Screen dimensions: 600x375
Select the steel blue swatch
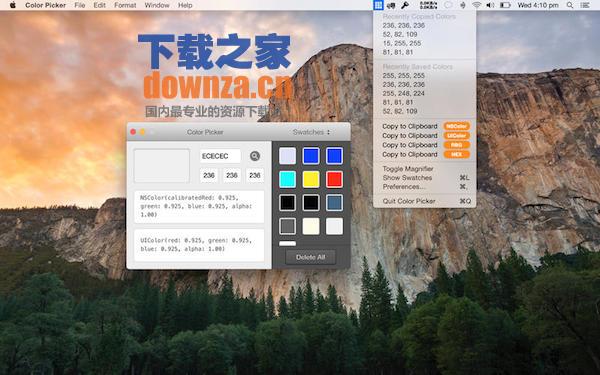[334, 203]
